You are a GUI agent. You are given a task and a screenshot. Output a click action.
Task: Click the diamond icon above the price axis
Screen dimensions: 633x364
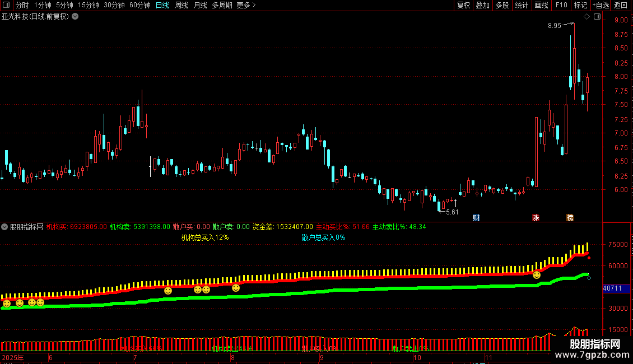point(587,17)
